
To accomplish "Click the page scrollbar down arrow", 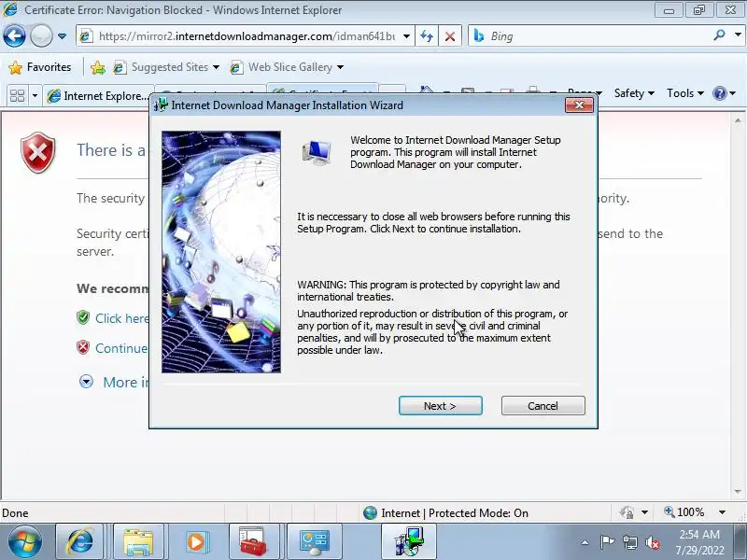I will pos(738,492).
